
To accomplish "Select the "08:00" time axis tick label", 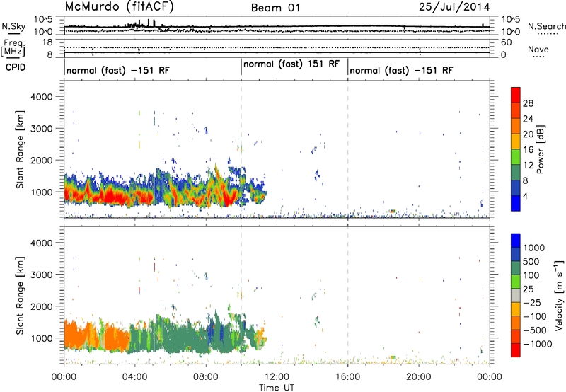I will click(206, 377).
